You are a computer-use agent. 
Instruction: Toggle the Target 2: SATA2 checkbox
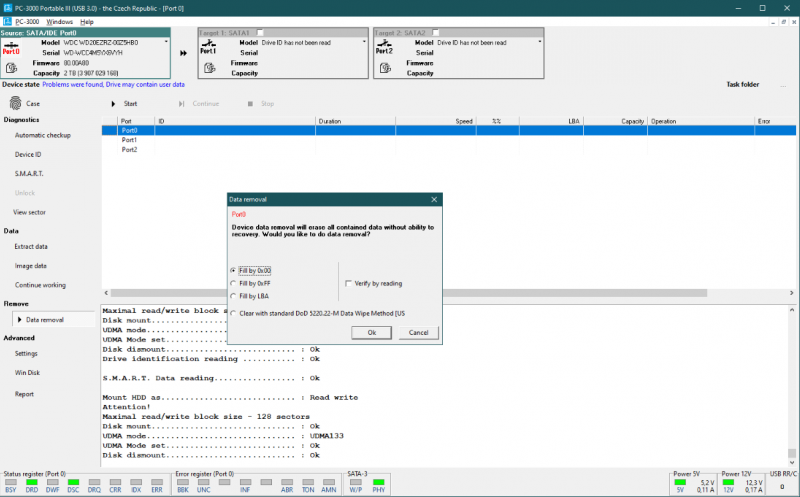click(x=435, y=33)
